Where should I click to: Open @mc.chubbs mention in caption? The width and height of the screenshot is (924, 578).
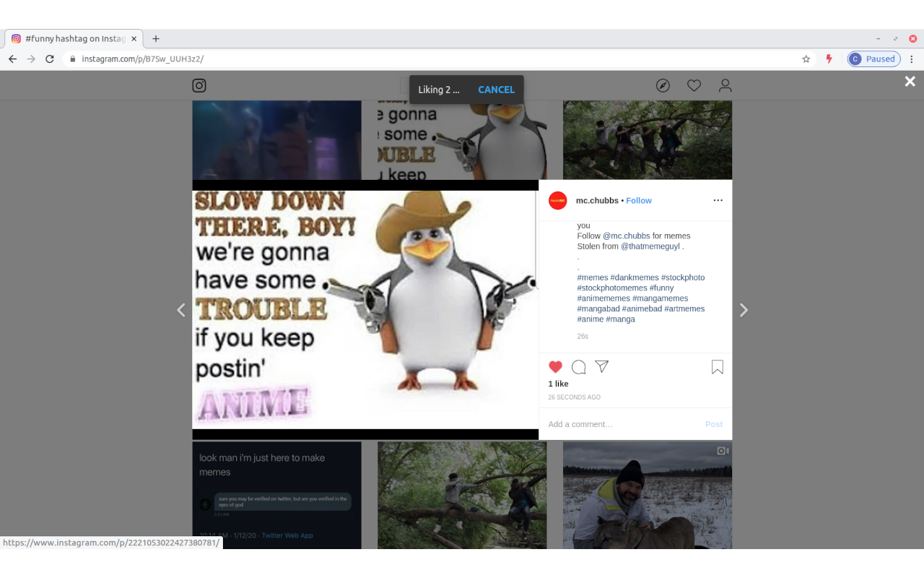(627, 236)
